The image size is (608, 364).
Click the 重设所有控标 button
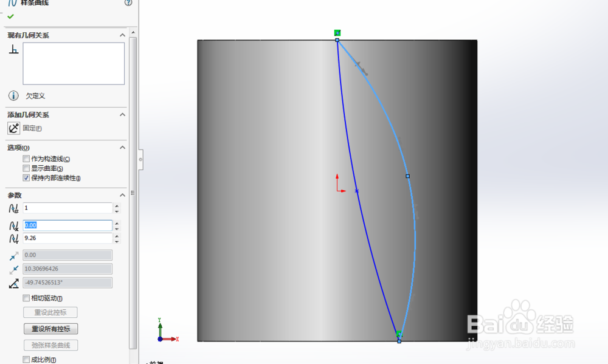coord(51,329)
